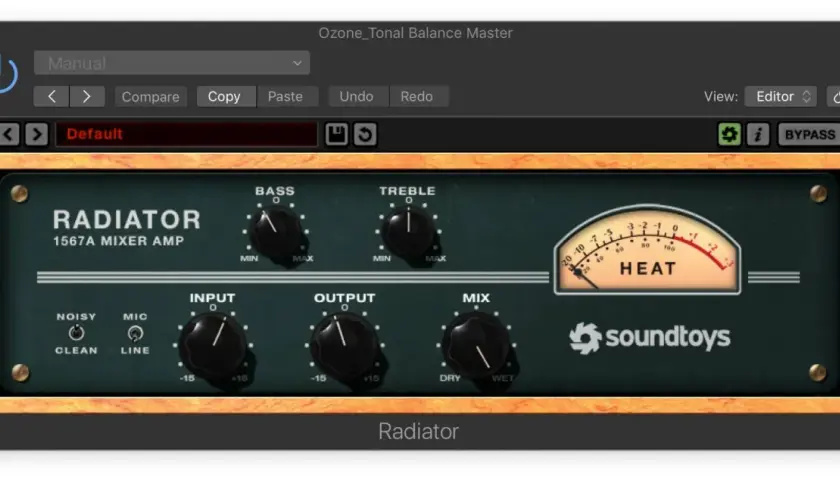Image resolution: width=840 pixels, height=480 pixels.
Task: Go to next setting in Logic header
Action: click(x=87, y=96)
